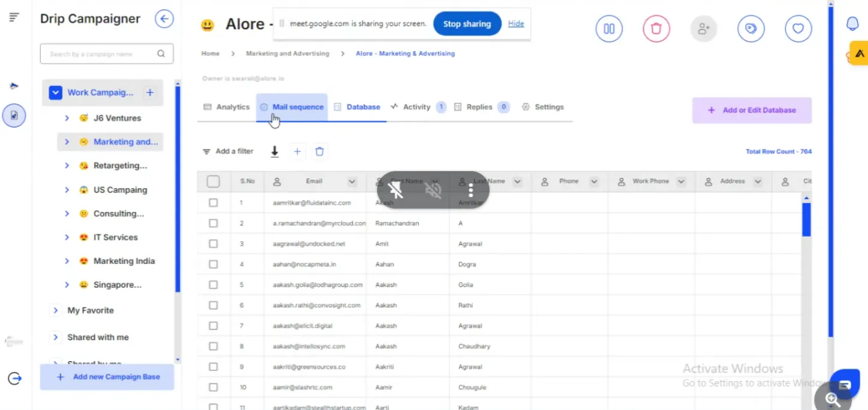The width and height of the screenshot is (868, 410).
Task: Click the Stop sharing button
Action: click(x=467, y=24)
